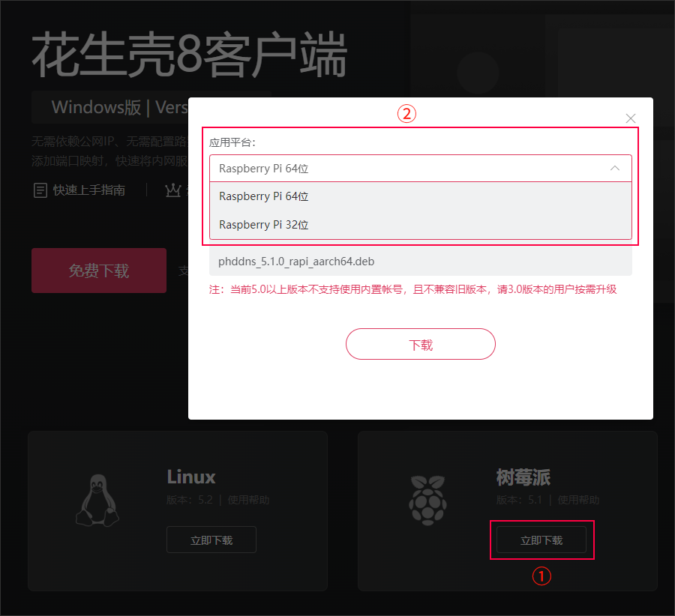Image resolution: width=675 pixels, height=616 pixels.
Task: Click the 下载 button in the dialog
Action: 421,344
